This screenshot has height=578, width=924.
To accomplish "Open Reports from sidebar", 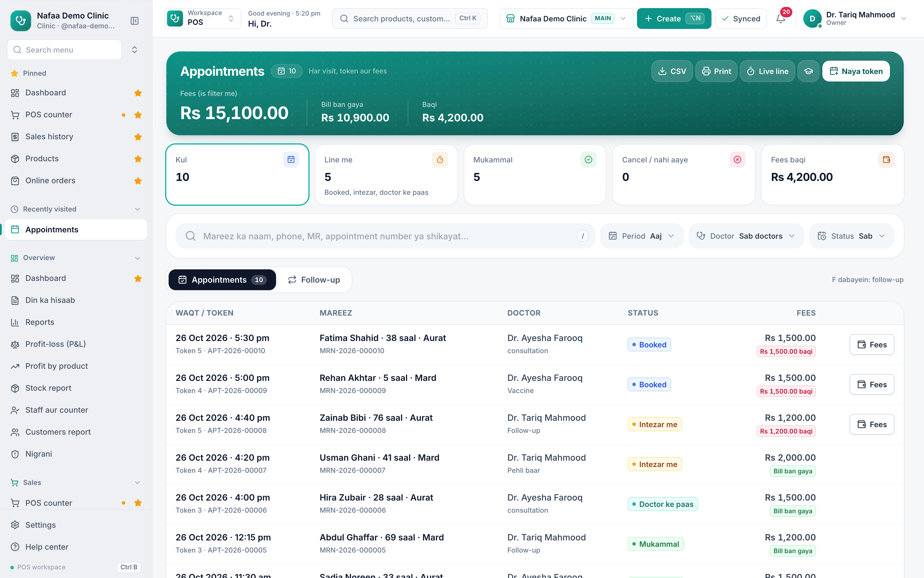I will tap(76, 322).
